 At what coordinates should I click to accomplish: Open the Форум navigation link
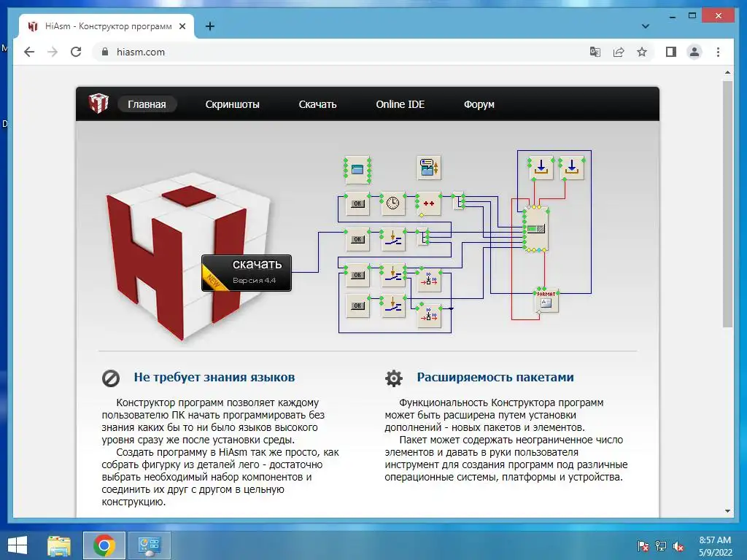(x=479, y=104)
